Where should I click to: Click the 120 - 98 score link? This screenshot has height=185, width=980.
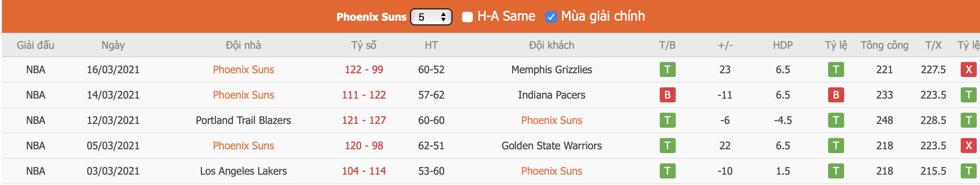(364, 146)
